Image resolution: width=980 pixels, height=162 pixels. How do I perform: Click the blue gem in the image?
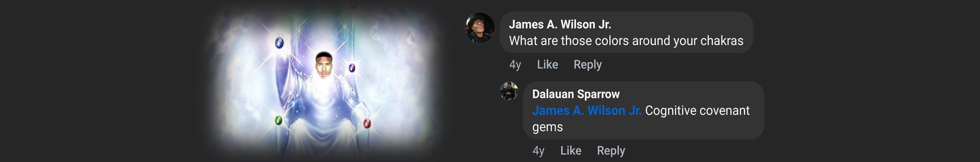tap(279, 43)
